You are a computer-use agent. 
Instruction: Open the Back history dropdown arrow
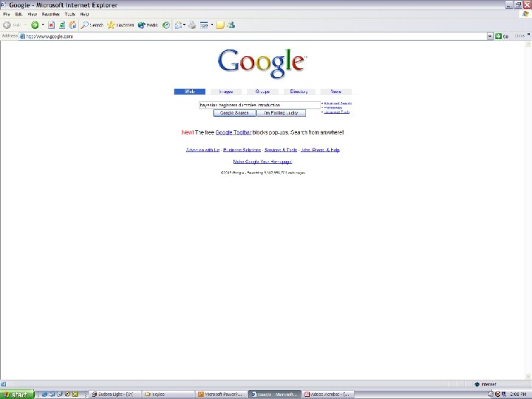(x=25, y=25)
